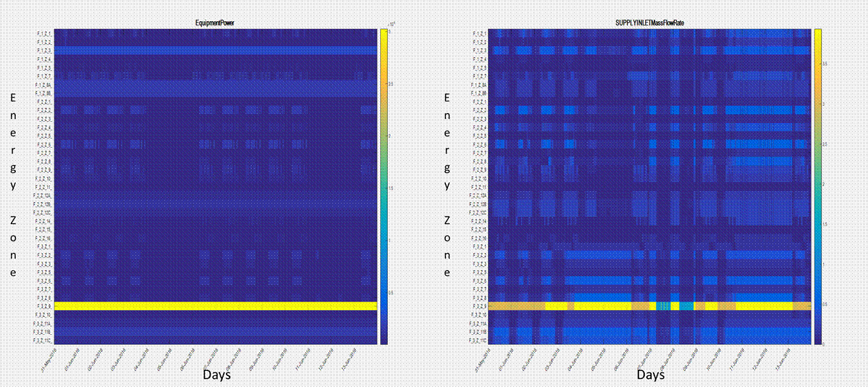Click the SUPPLYINLETMassFlowRate colorbar legend
The image size is (868, 392).
pos(817,185)
